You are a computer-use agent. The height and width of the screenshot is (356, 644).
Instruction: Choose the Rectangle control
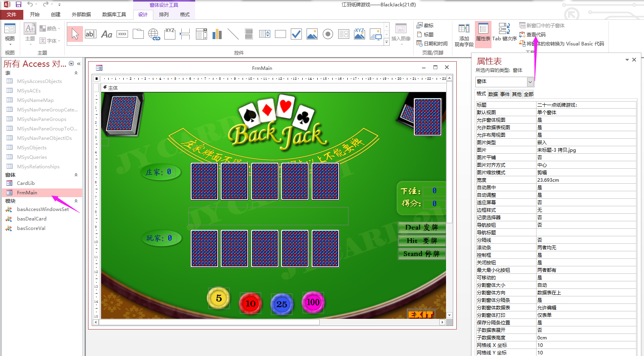(281, 34)
